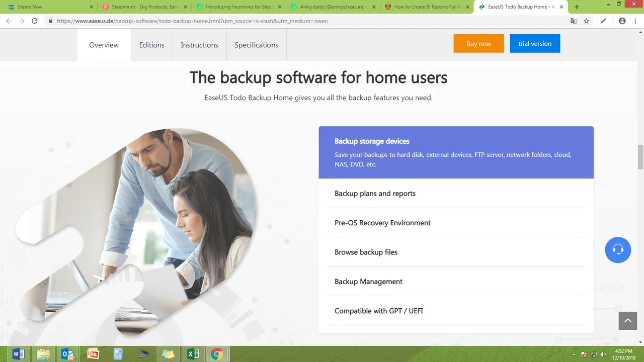
Task: Open Excel from the taskbar
Action: (x=193, y=354)
